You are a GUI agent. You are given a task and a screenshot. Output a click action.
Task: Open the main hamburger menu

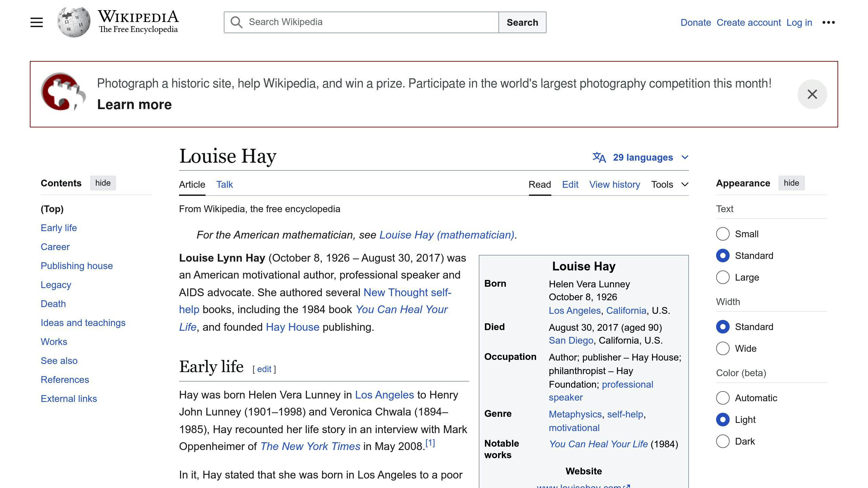click(x=37, y=22)
